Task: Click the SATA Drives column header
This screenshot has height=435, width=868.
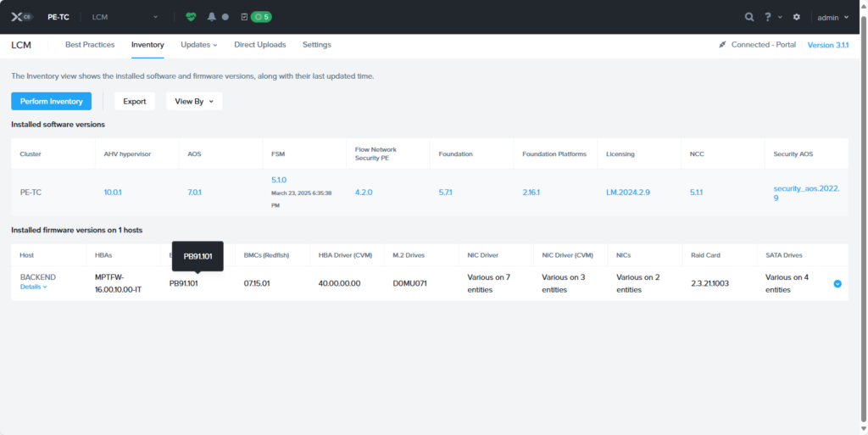Action: pos(784,255)
